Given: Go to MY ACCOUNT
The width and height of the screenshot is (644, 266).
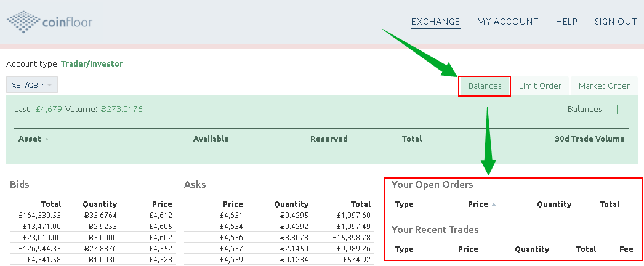Looking at the screenshot, I should 508,22.
